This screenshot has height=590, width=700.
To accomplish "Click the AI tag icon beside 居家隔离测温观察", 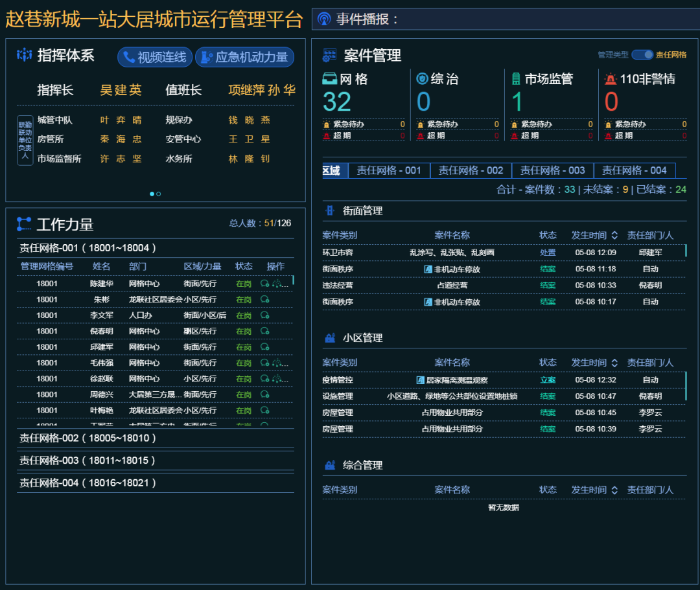I will (420, 380).
